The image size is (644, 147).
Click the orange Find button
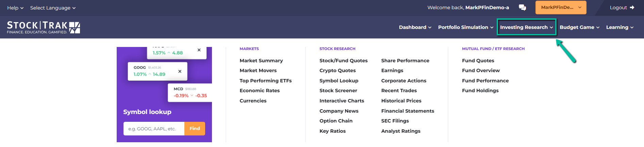click(x=195, y=129)
